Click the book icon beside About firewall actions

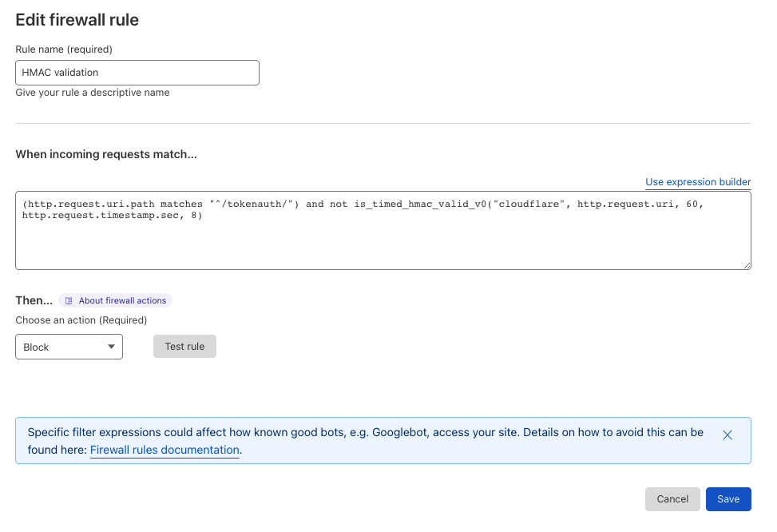coord(69,301)
